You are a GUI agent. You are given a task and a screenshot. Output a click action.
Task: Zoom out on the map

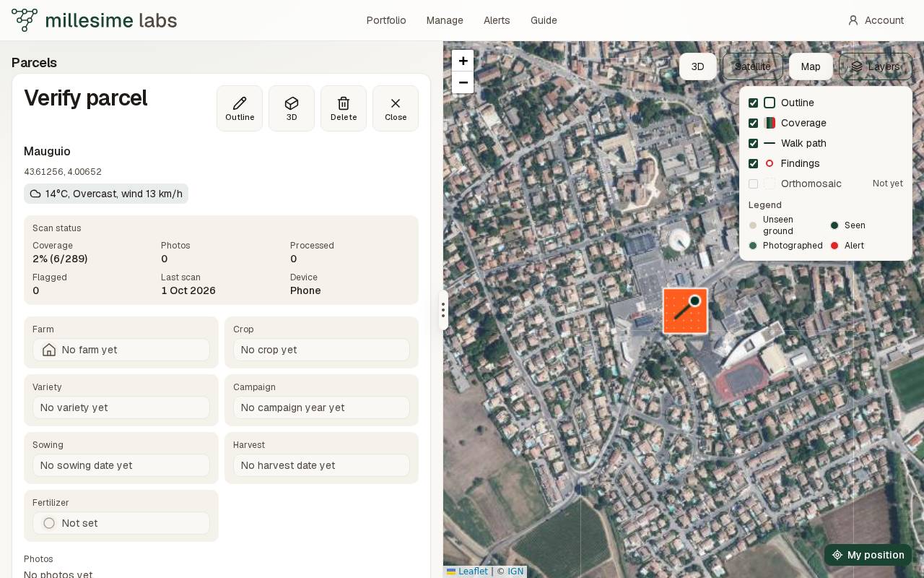pos(463,82)
